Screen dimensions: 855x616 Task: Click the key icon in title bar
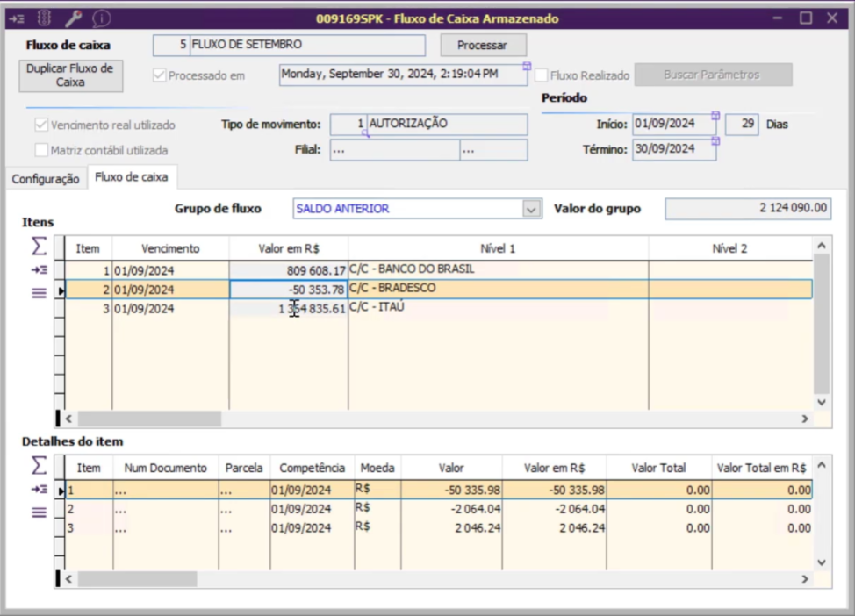73,18
